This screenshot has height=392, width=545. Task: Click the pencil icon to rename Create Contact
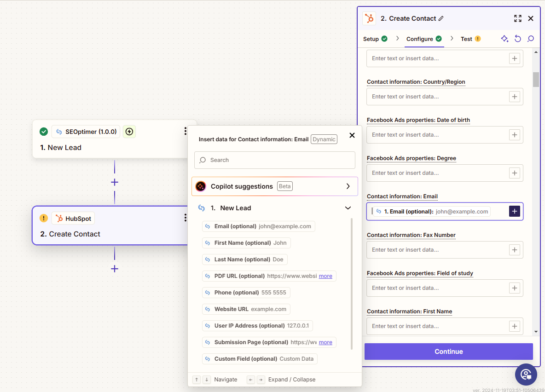[x=441, y=18]
